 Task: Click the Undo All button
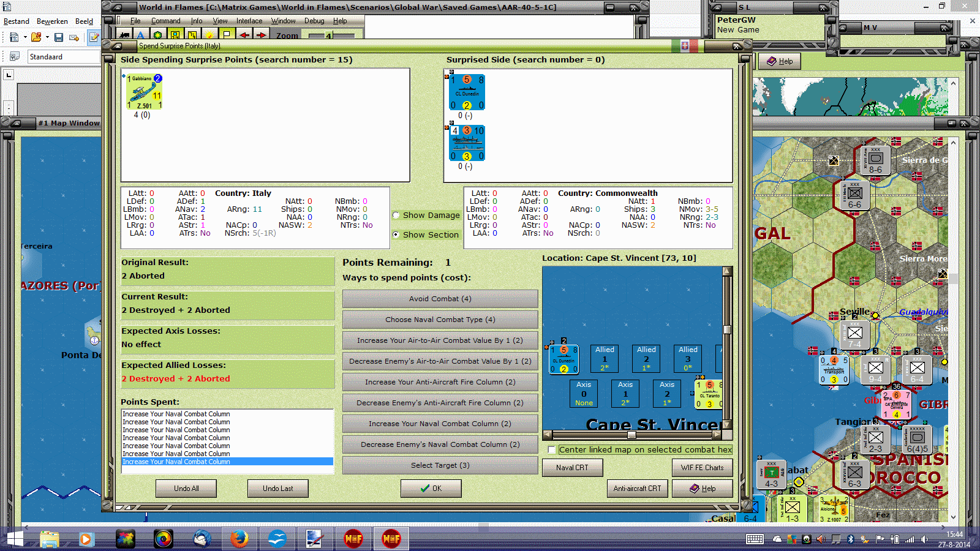186,489
